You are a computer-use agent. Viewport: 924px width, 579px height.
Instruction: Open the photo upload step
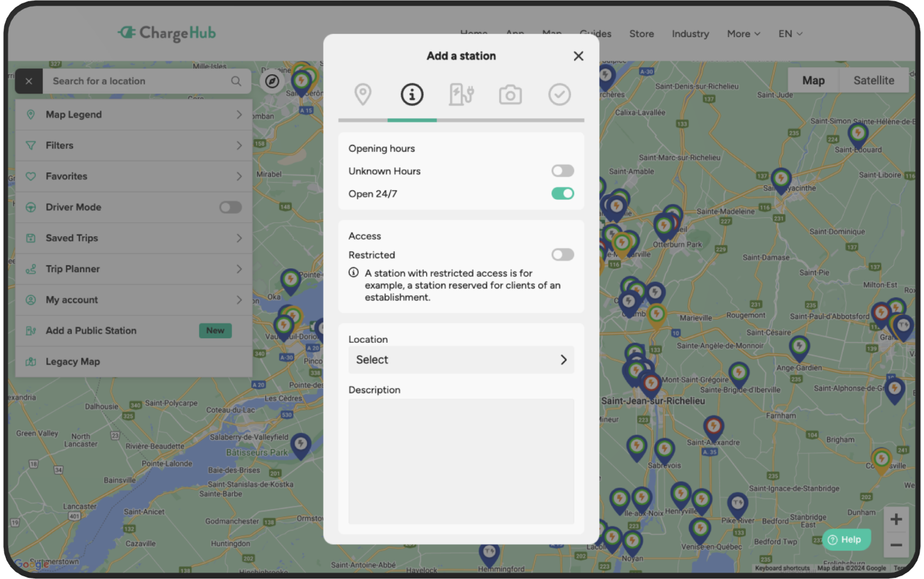click(x=509, y=94)
